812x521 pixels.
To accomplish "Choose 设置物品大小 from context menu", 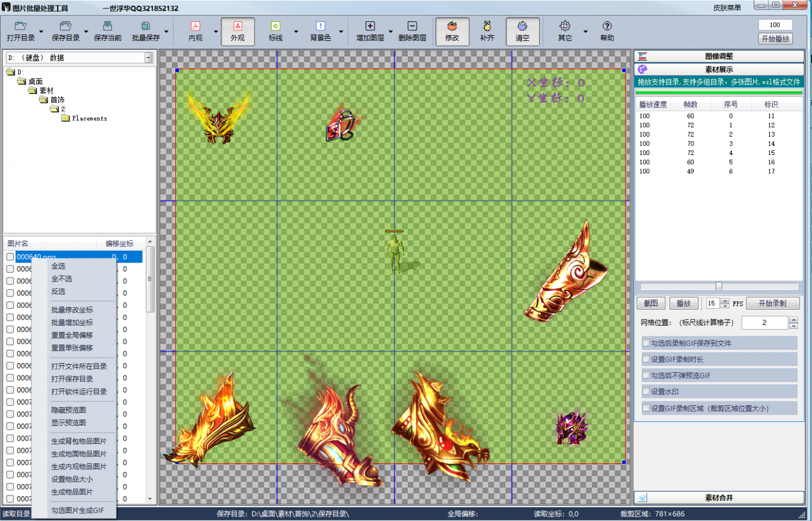I will (x=72, y=479).
